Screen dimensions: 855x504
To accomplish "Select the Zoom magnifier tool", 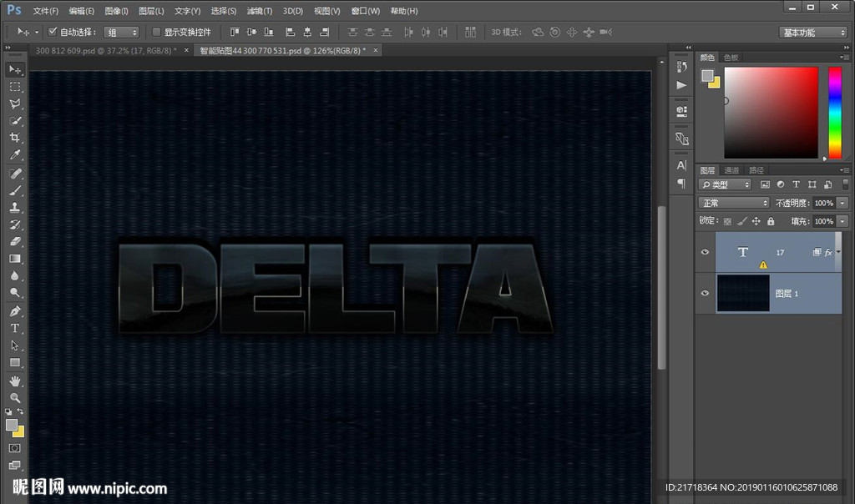I will pyautogui.click(x=15, y=397).
